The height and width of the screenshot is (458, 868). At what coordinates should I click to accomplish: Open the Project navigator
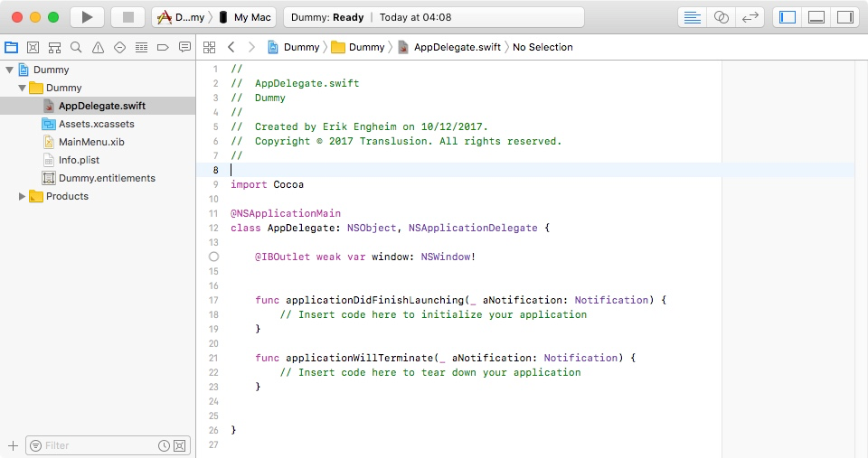pyautogui.click(x=11, y=47)
